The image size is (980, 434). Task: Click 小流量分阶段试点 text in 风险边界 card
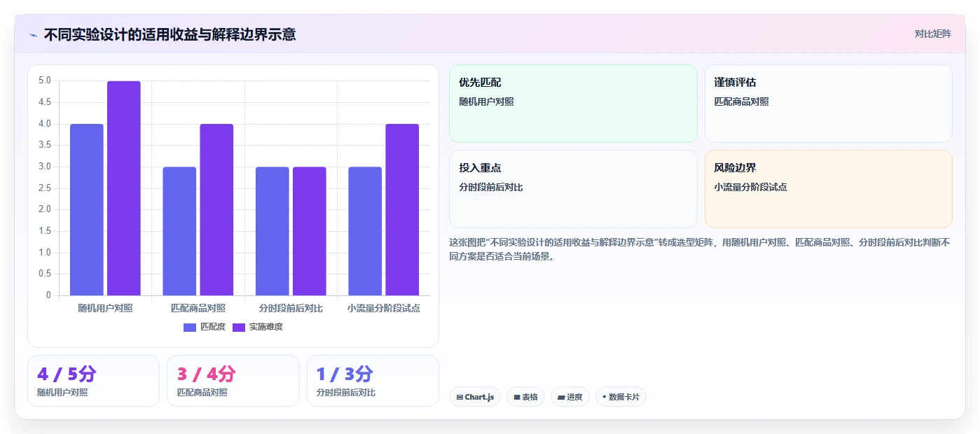click(x=751, y=188)
